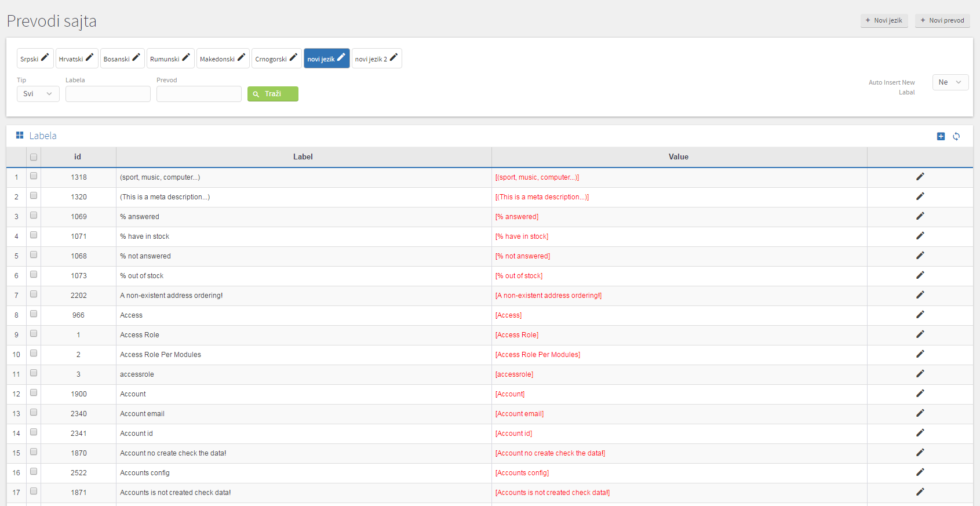Switch to the Crnogorski language tab
The height and width of the screenshot is (506, 980).
tap(277, 59)
